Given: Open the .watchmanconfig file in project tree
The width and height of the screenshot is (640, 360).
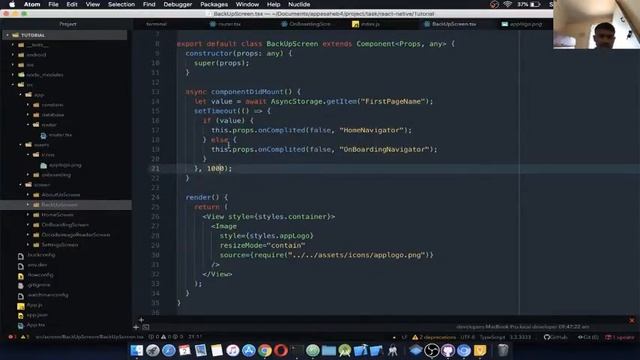Looking at the screenshot, I should point(48,295).
